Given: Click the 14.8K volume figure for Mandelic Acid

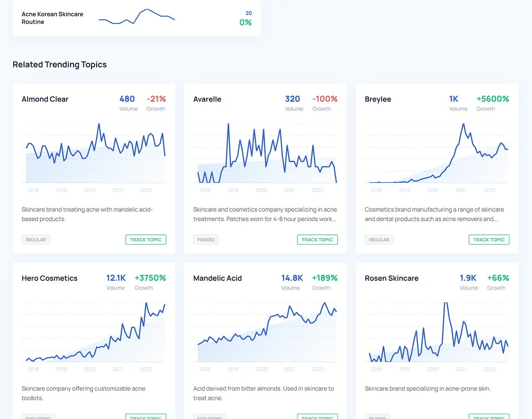Looking at the screenshot, I should [x=292, y=278].
